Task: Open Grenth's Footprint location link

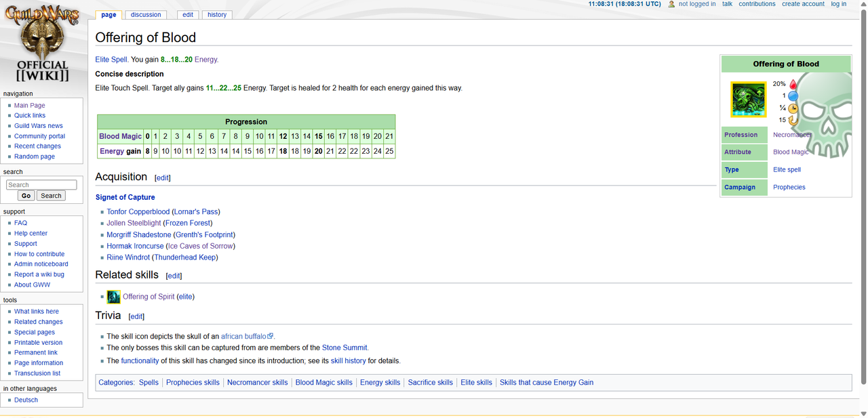Action: pos(204,234)
